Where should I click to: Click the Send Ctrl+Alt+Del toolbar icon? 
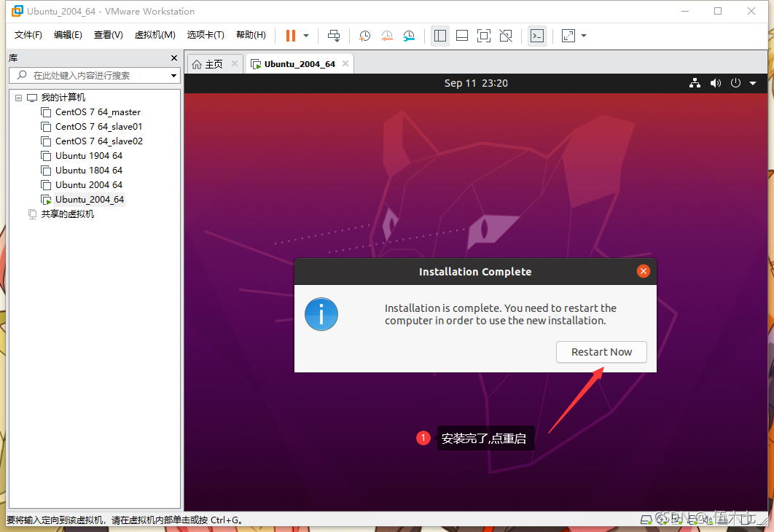pyautogui.click(x=334, y=36)
